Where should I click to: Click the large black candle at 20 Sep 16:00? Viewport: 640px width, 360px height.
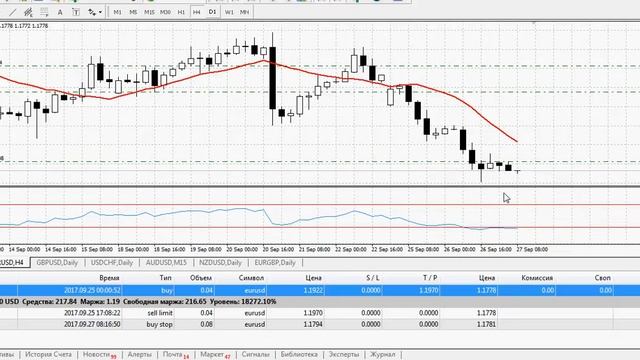pyautogui.click(x=273, y=78)
